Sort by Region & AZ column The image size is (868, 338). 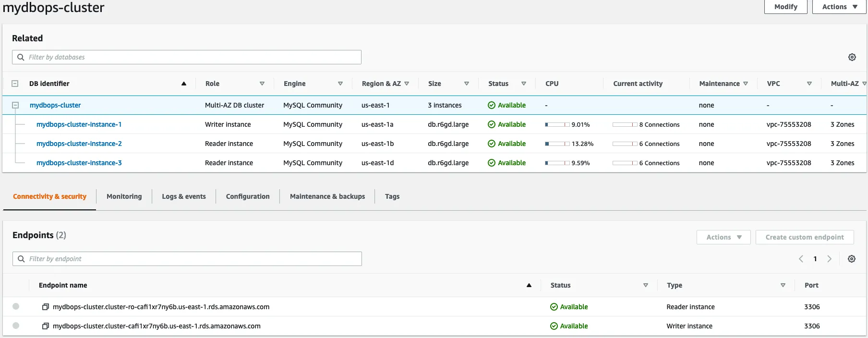pyautogui.click(x=407, y=84)
